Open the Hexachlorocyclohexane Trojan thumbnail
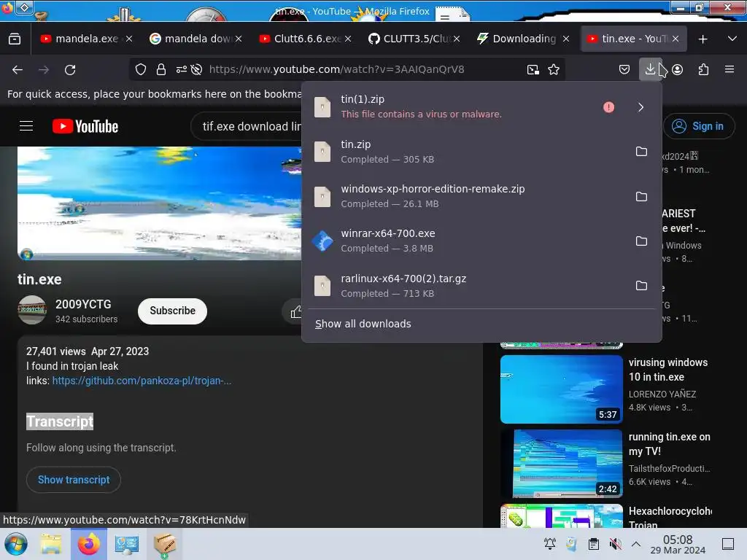 click(562, 516)
